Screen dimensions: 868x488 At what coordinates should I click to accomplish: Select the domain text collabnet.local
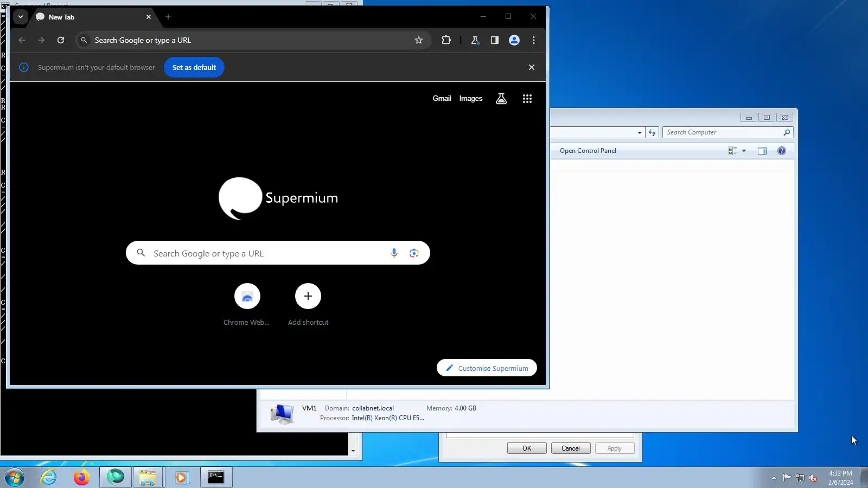(373, 408)
